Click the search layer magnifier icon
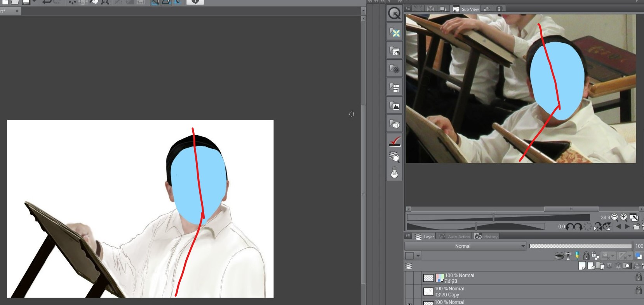Image resolution: width=644 pixels, height=305 pixels. point(394,157)
